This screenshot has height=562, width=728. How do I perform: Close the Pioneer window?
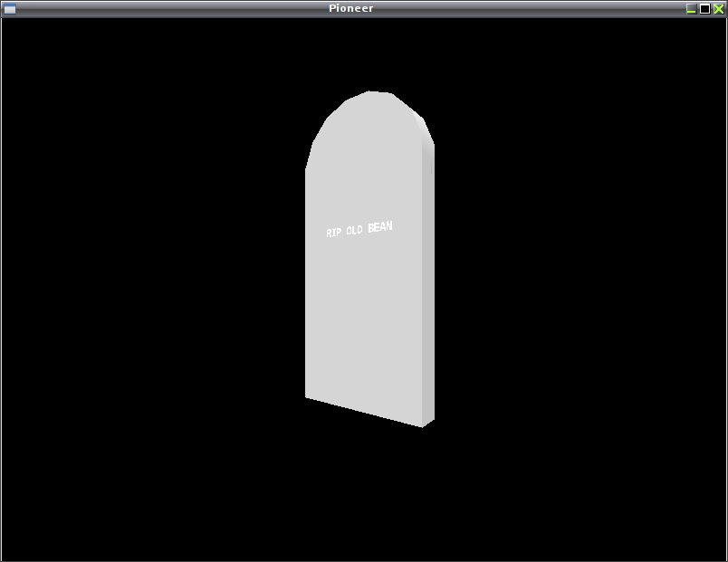719,9
